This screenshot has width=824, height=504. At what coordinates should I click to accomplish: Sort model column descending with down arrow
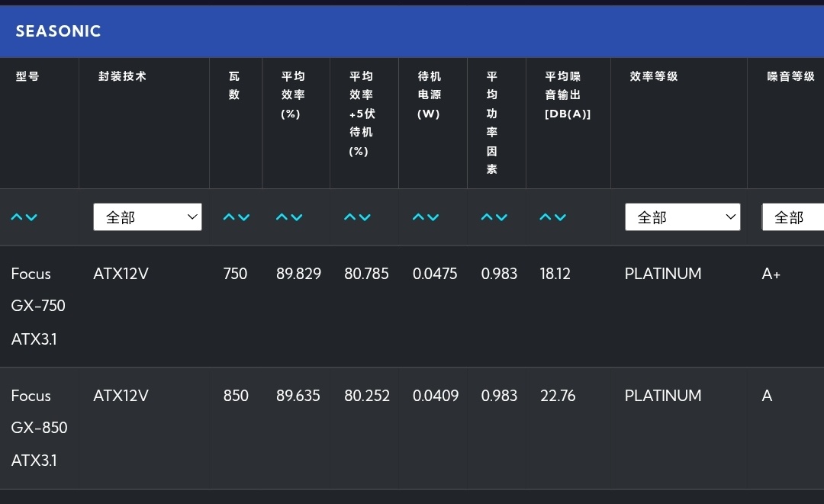(31, 217)
